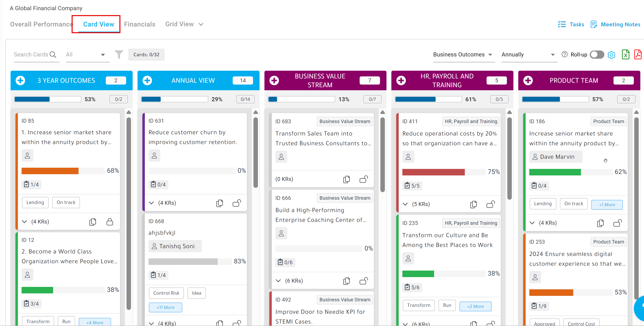Image resolution: width=644 pixels, height=326 pixels.
Task: Click the filter funnel icon
Action: tap(119, 54)
